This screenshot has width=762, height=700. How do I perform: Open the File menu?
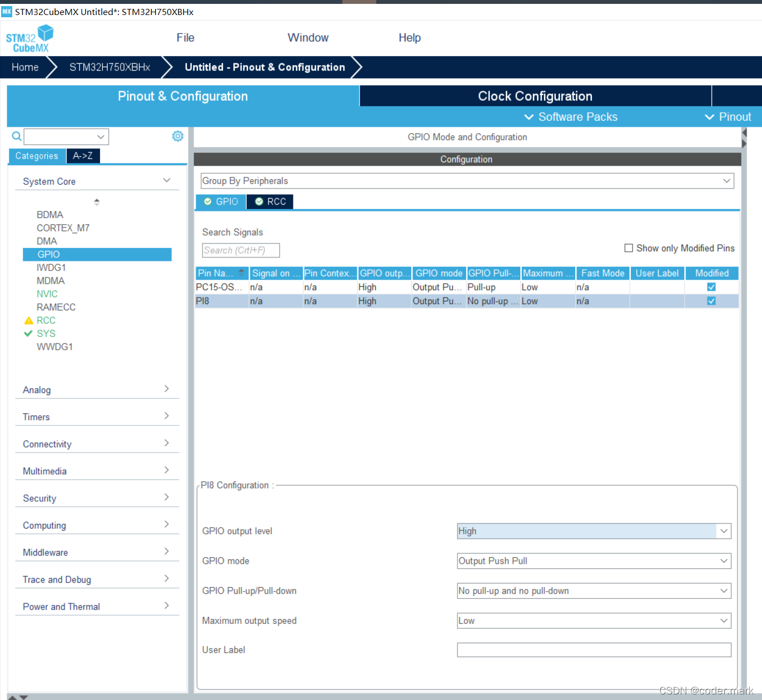tap(186, 38)
